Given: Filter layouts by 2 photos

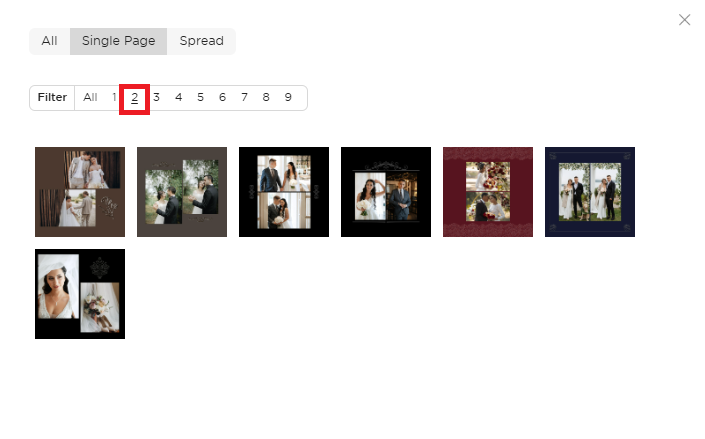Looking at the screenshot, I should click(x=134, y=98).
